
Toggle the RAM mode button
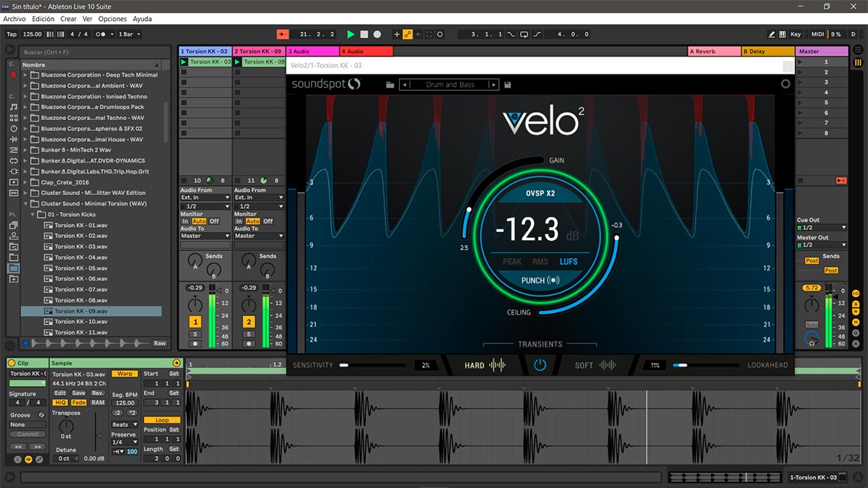98,403
